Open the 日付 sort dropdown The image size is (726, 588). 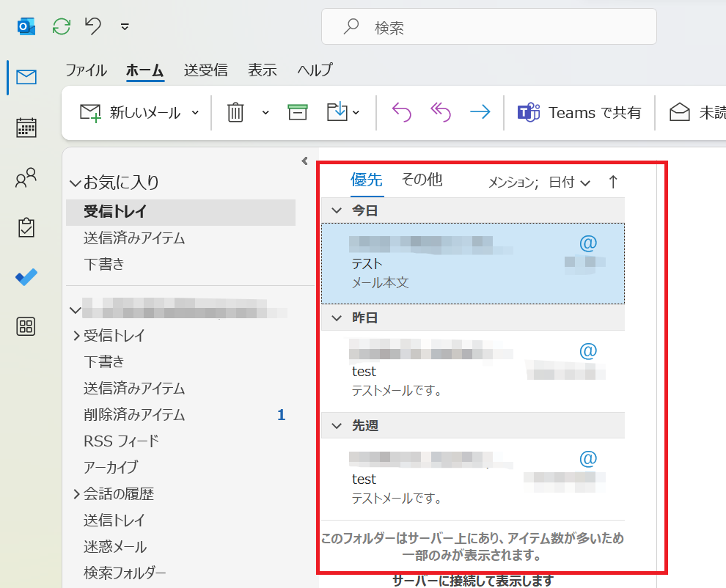(570, 183)
